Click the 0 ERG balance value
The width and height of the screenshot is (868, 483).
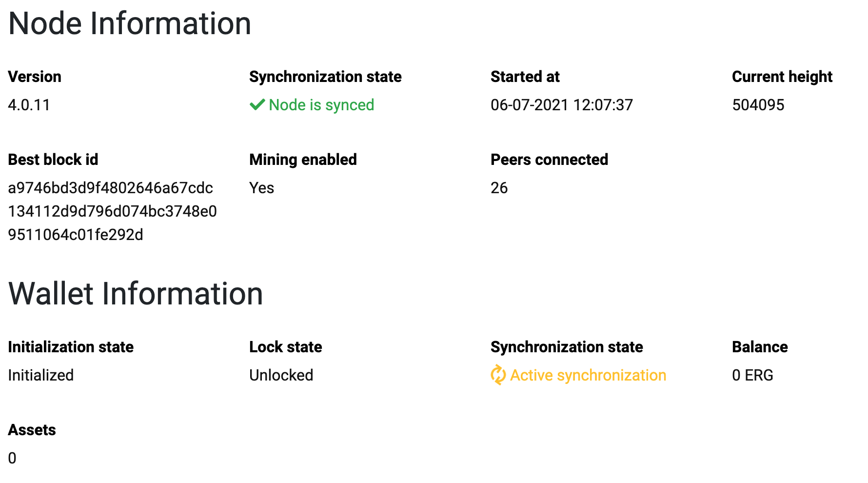pos(752,375)
